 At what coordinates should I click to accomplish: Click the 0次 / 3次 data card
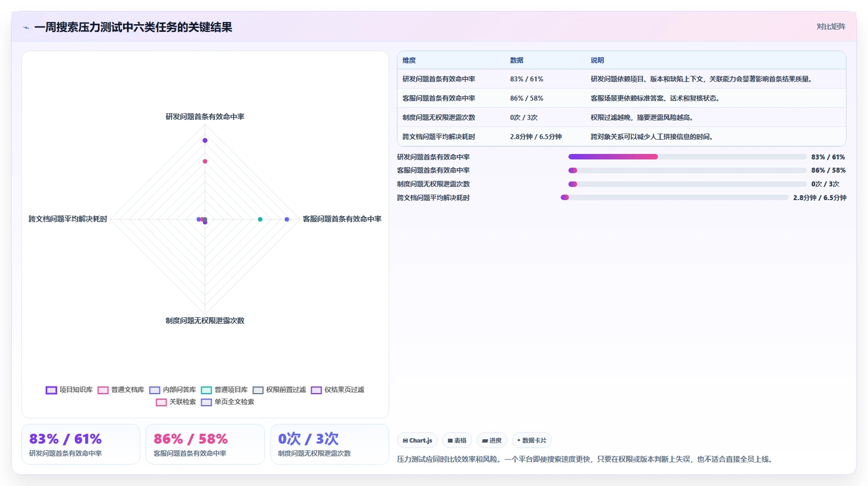coord(330,444)
